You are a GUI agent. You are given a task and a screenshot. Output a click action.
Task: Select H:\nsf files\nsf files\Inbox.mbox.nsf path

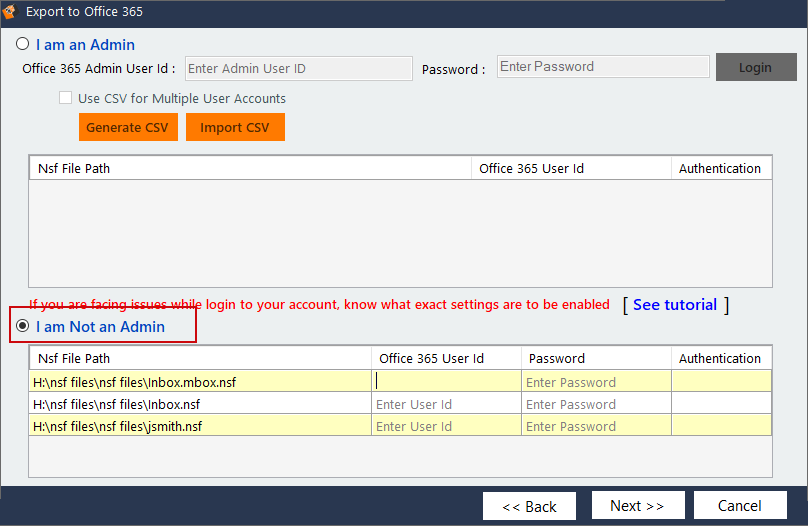point(200,381)
